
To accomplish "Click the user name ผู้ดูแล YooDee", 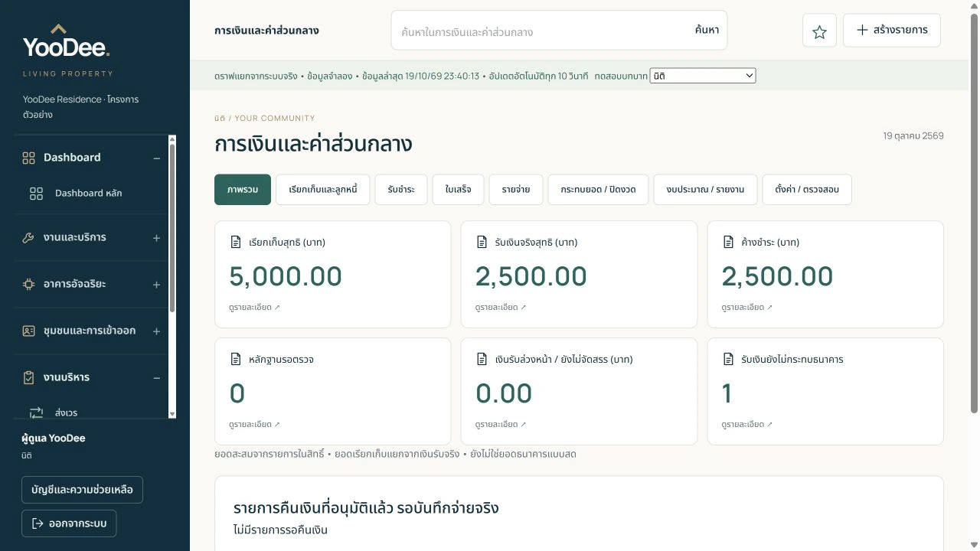I will [x=54, y=439].
